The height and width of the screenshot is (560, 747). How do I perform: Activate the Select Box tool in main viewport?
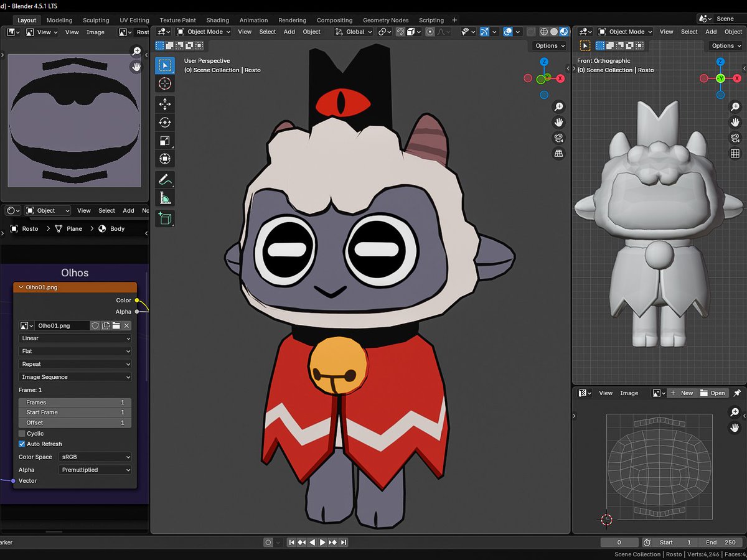[x=165, y=65]
